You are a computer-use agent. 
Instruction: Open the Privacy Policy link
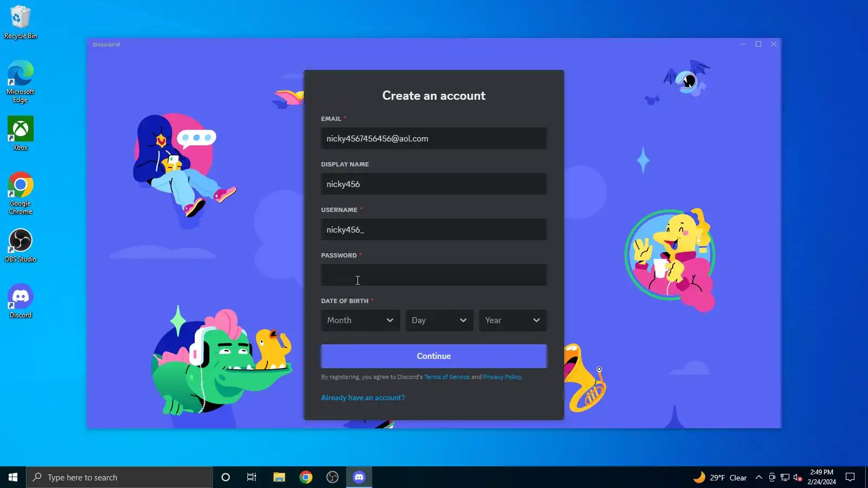pyautogui.click(x=502, y=377)
